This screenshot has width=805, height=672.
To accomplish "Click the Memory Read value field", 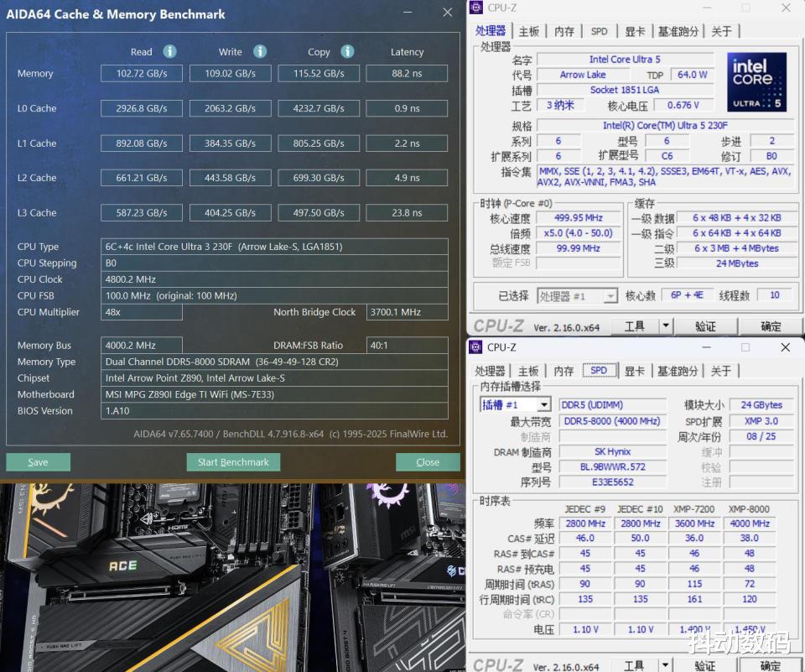I will (141, 74).
